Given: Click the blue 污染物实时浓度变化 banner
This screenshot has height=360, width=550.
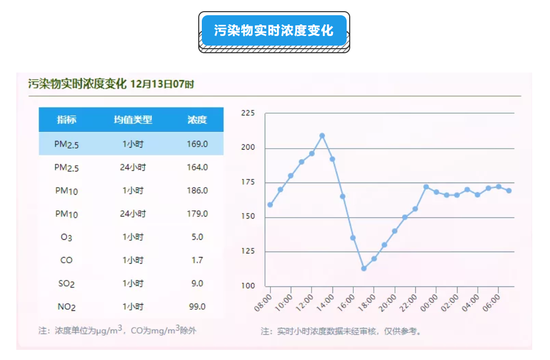Looking at the screenshot, I should coord(274,31).
